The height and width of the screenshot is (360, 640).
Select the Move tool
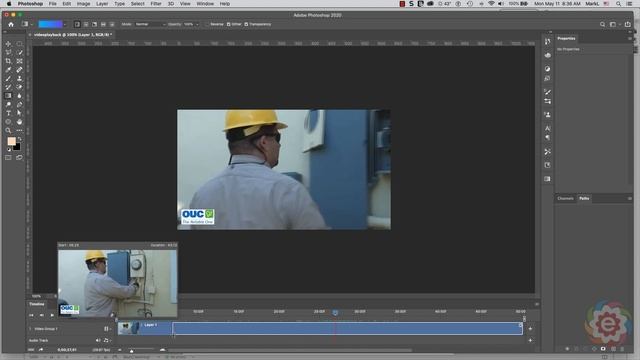8,44
